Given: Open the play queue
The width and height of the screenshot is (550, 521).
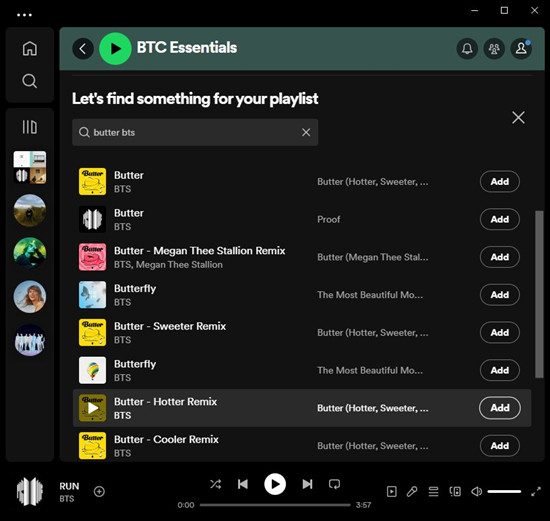Looking at the screenshot, I should 434,492.
